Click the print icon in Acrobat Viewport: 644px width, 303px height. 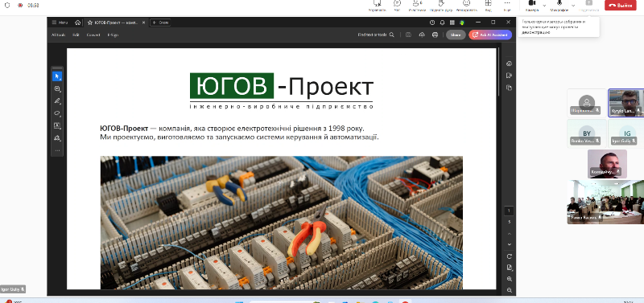(x=435, y=35)
